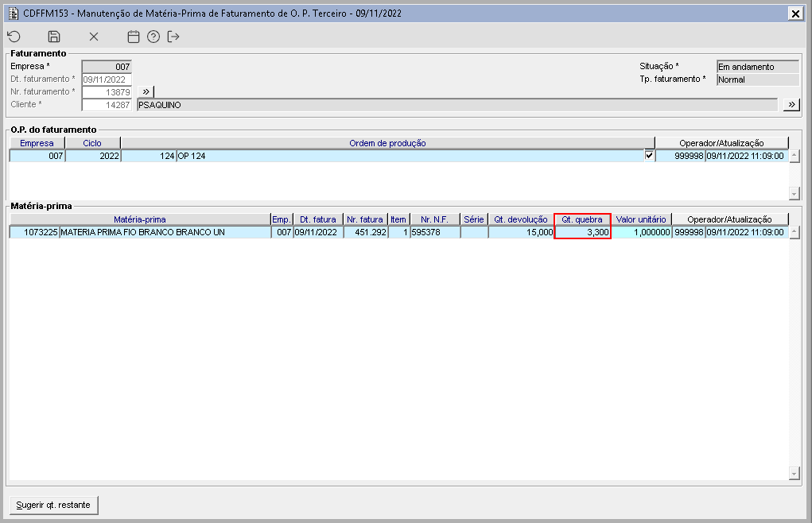Screen dimensions: 812x523
Task: Click the Nr. faturamento field 13879
Action: pos(107,92)
